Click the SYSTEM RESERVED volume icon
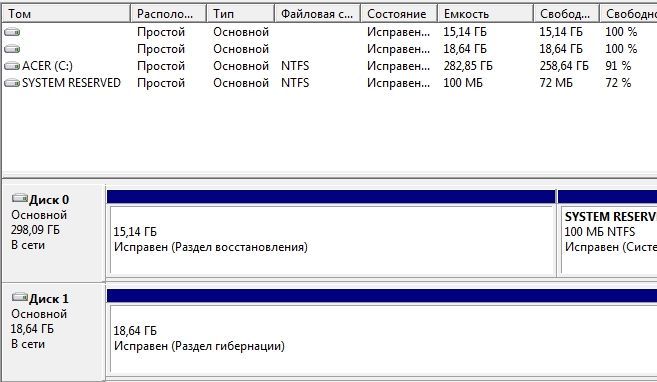Image resolution: width=657 pixels, height=382 pixels. click(x=12, y=83)
